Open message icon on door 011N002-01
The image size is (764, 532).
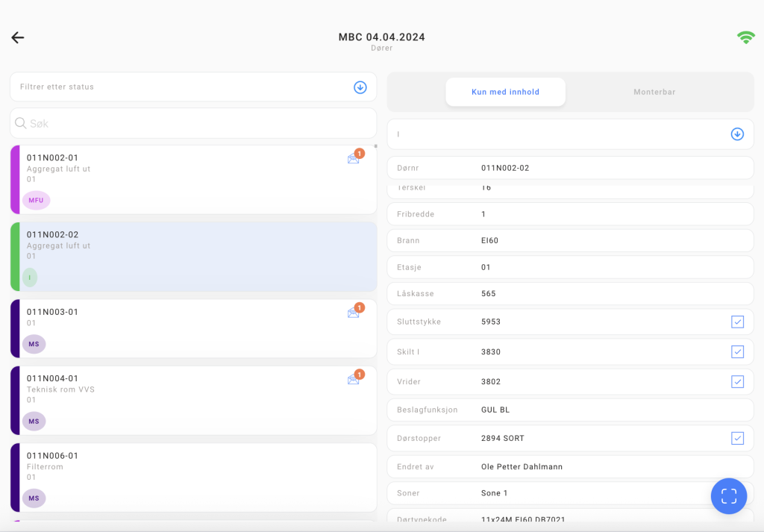coord(354,158)
